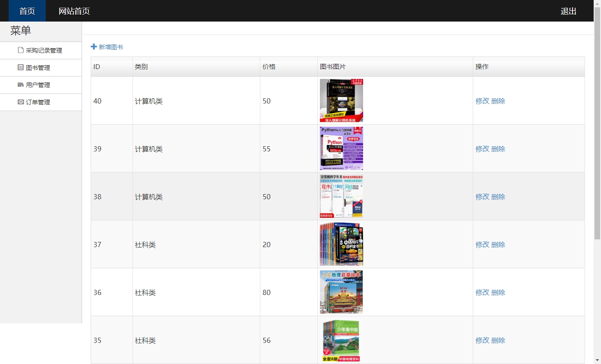Click 修改 for book ID 40
Viewport: 601px width, 364px height.
482,101
